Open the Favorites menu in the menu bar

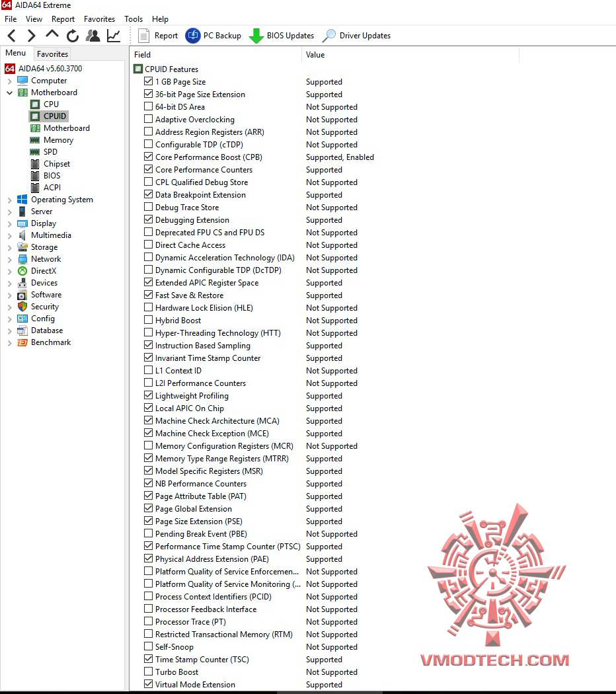(99, 19)
